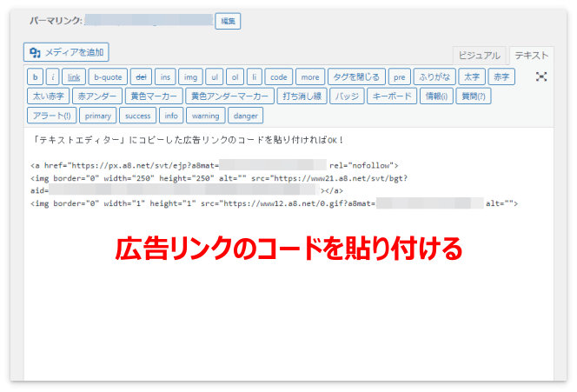The image size is (577, 392).
Task: Click the バッジ button
Action: pyautogui.click(x=347, y=96)
